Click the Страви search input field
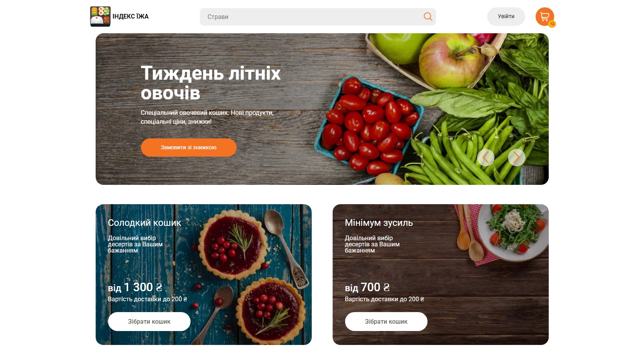This screenshot has width=644, height=355. [318, 17]
